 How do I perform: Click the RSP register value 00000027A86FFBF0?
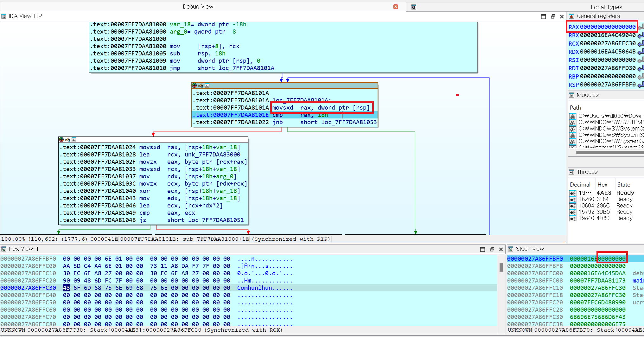(x=608, y=85)
